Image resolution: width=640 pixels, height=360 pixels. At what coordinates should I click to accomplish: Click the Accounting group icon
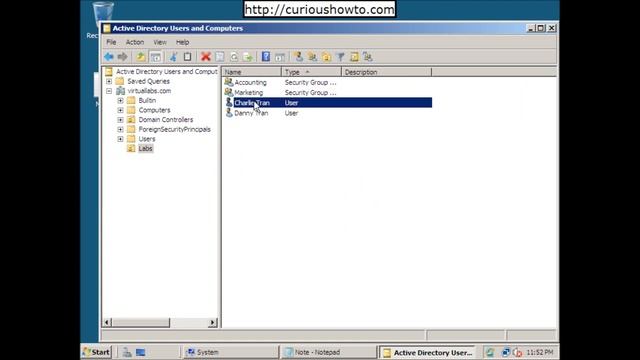[229, 82]
